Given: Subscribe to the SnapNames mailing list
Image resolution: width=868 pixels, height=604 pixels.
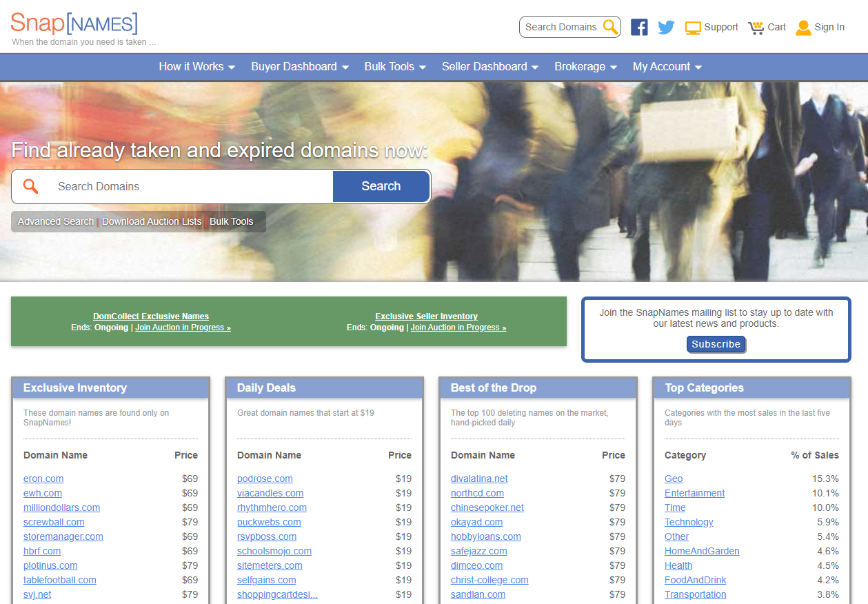Looking at the screenshot, I should [716, 344].
